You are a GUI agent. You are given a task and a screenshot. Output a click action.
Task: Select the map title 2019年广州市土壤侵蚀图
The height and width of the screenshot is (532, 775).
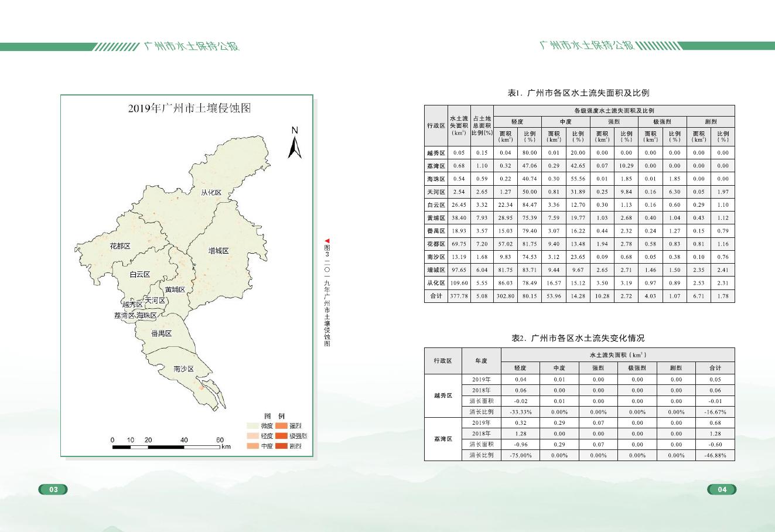coord(189,108)
